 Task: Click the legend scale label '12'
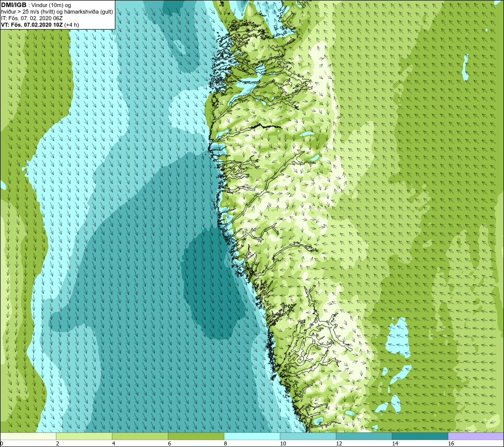click(x=339, y=443)
